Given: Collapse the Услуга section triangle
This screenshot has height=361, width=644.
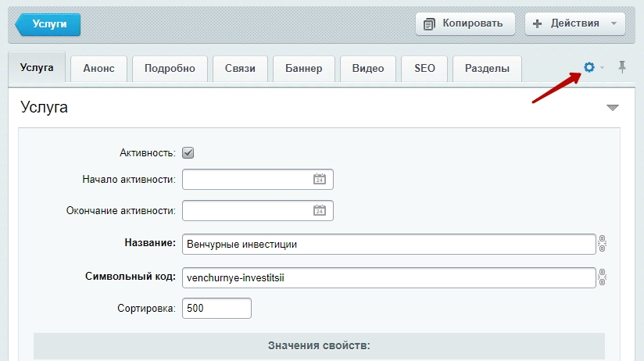Looking at the screenshot, I should click(612, 108).
